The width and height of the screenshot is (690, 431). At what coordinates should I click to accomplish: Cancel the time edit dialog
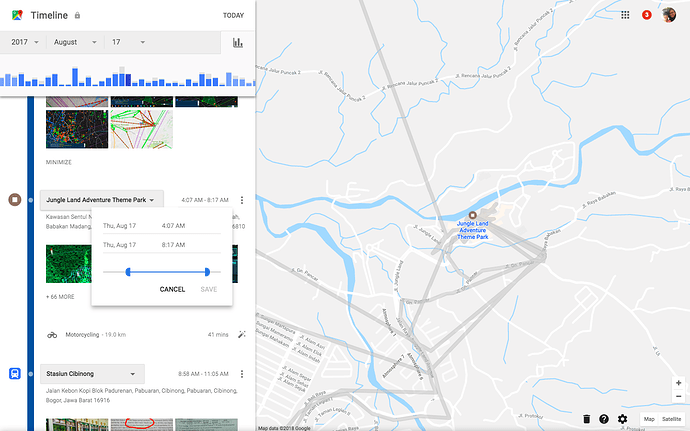(x=172, y=289)
